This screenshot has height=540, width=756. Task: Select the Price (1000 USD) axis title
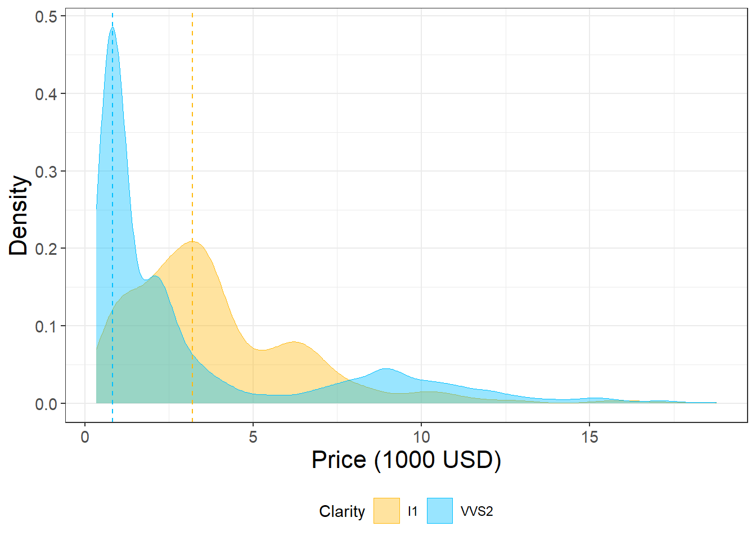click(x=406, y=460)
